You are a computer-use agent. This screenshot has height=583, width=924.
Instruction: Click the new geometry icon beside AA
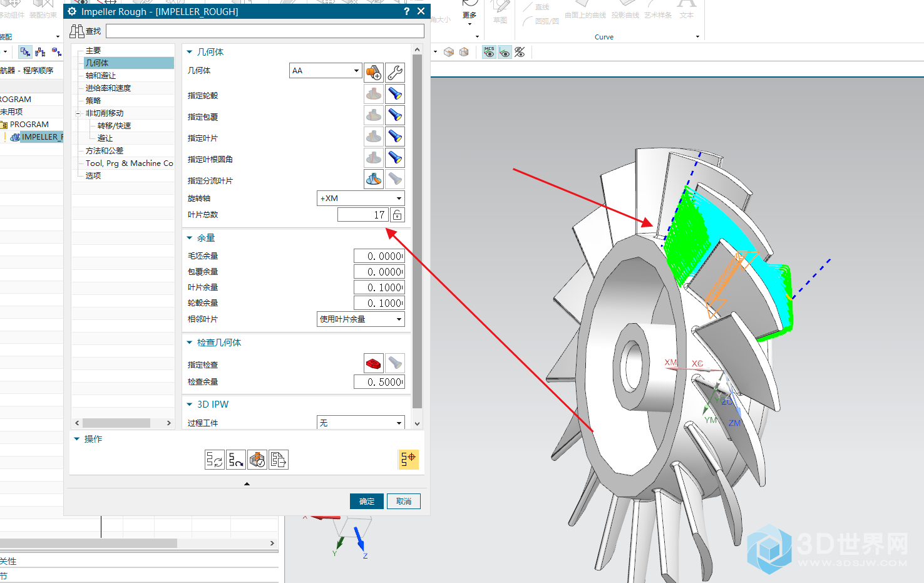(x=374, y=72)
